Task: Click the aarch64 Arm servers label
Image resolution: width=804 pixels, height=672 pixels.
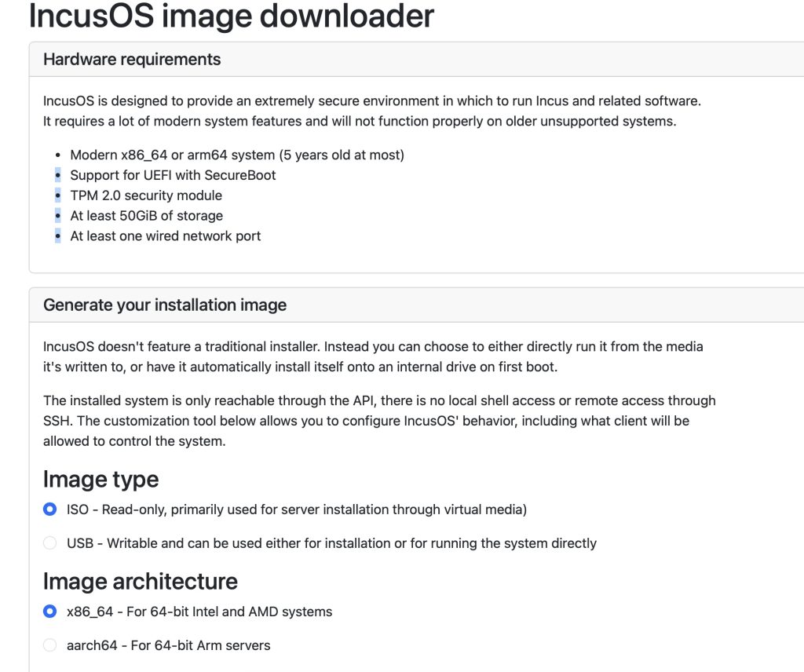Action: tap(169, 645)
